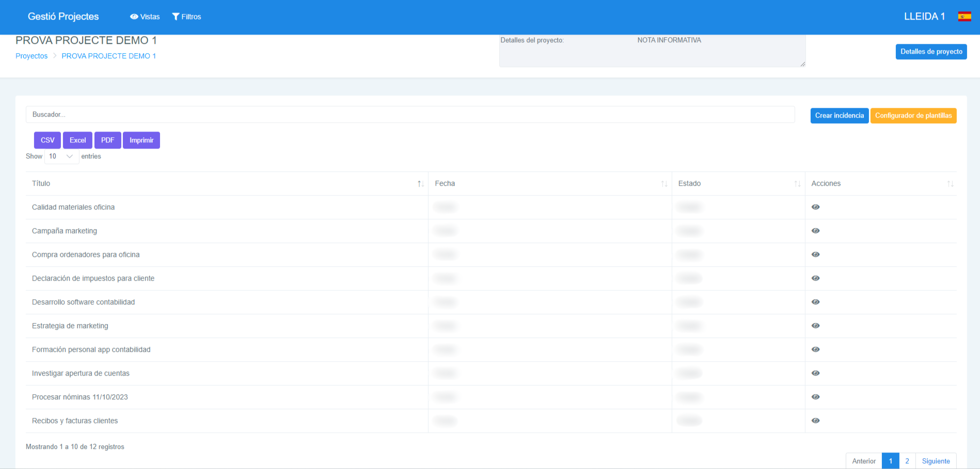Sort incidents by Fecha column

pyautogui.click(x=549, y=184)
